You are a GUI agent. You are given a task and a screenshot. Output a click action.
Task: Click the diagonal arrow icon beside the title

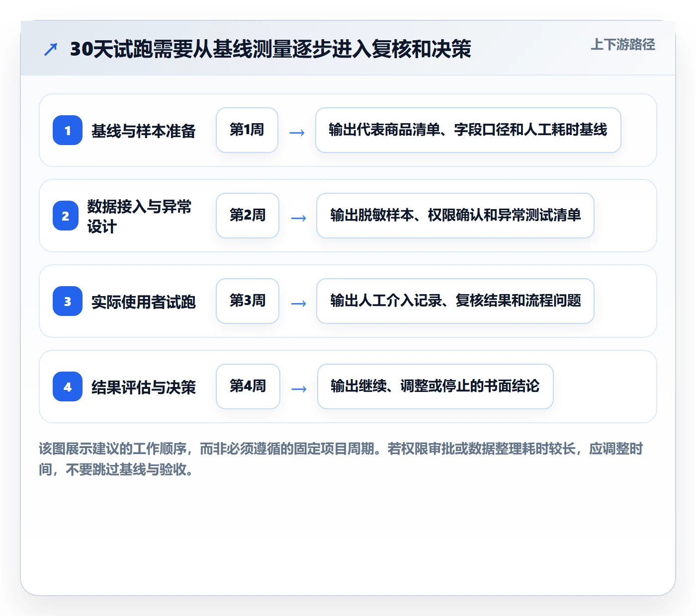tap(51, 49)
